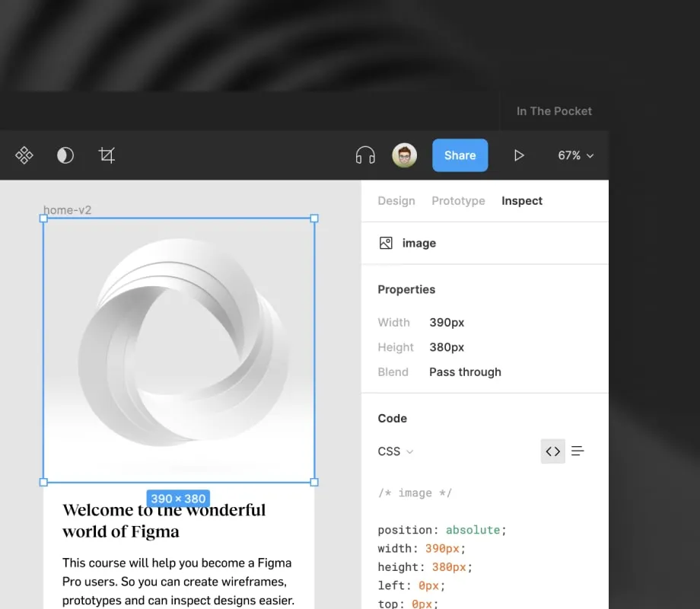Click the Welcome heading text layer
The image size is (700, 609).
(164, 521)
